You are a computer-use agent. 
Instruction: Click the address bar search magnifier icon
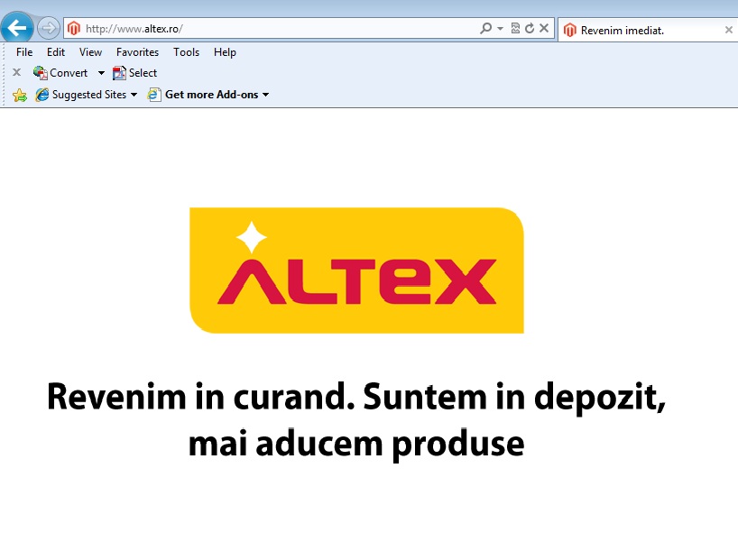[485, 28]
